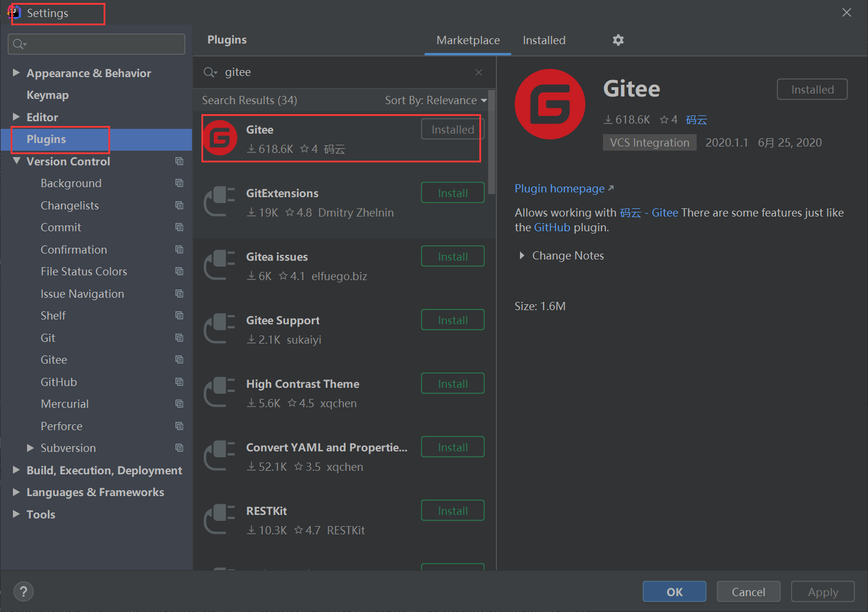Select Plugins in settings tree
The height and width of the screenshot is (612, 868).
click(x=97, y=139)
